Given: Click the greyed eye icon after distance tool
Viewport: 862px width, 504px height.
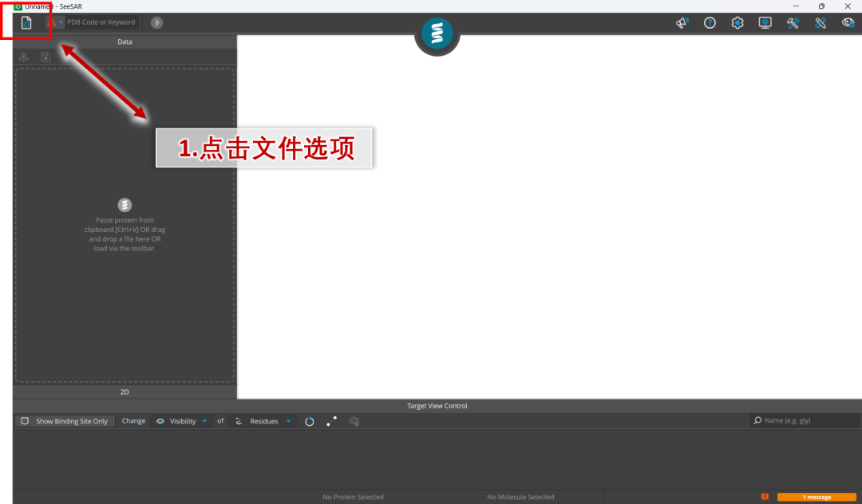Looking at the screenshot, I should click(x=354, y=421).
